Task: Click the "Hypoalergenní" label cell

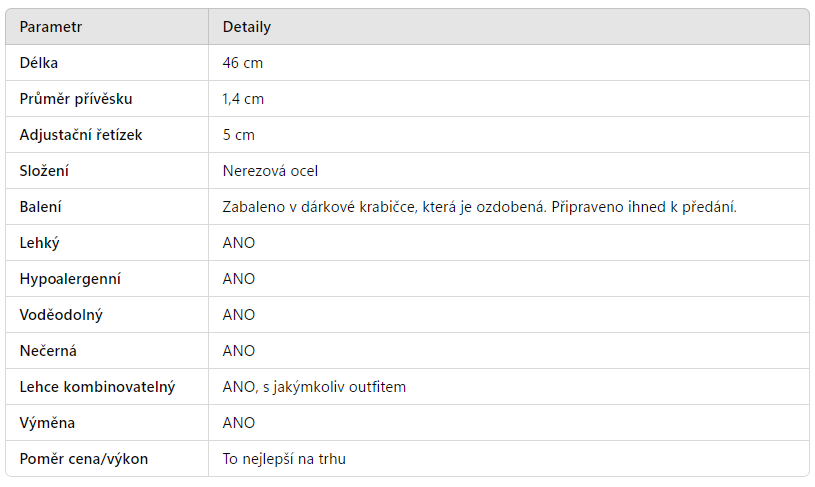Action: tap(70, 279)
